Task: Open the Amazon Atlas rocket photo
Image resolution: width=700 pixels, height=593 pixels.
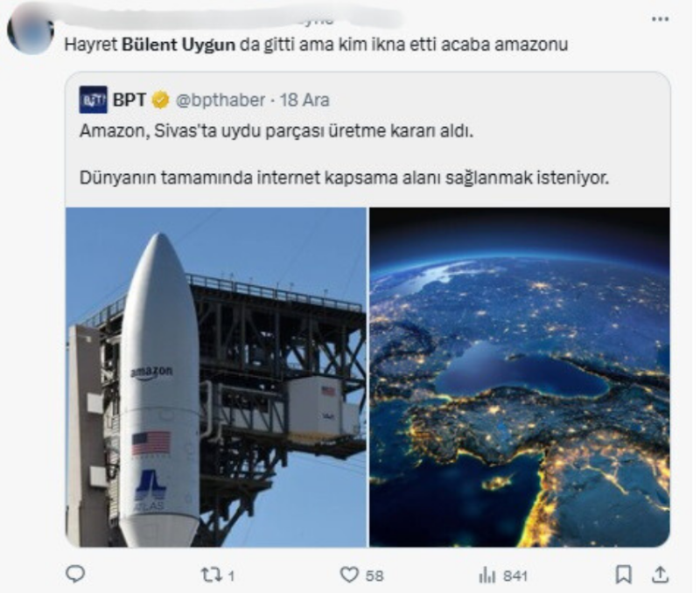Action: 216,377
